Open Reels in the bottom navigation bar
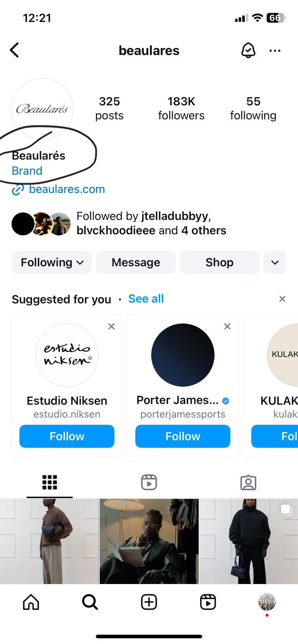298x644 pixels. pos(208,602)
